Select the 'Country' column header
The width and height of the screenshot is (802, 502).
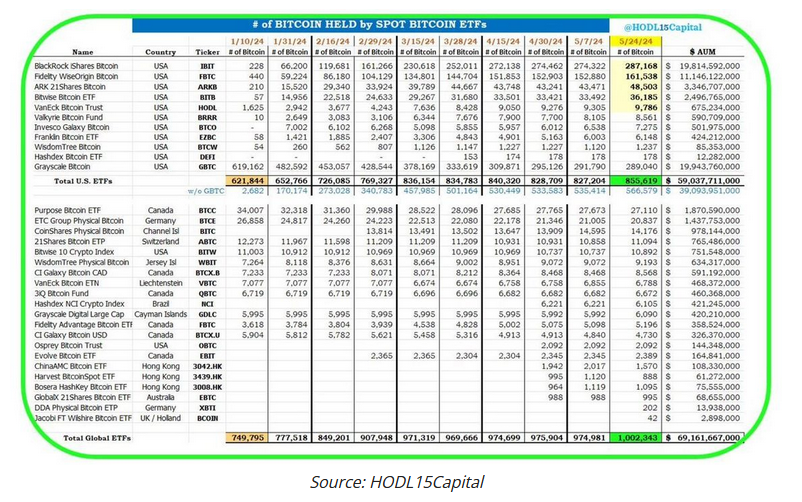pos(160,52)
